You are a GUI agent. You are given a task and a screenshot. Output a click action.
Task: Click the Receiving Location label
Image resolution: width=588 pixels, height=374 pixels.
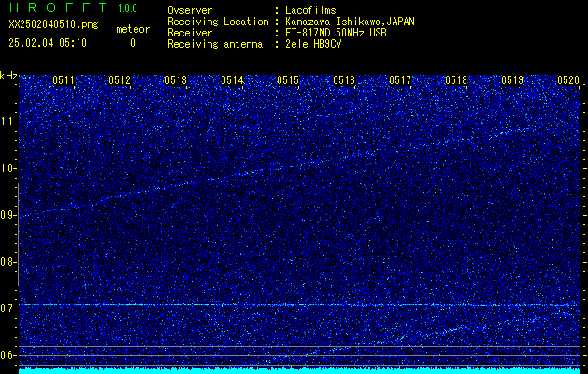(218, 22)
